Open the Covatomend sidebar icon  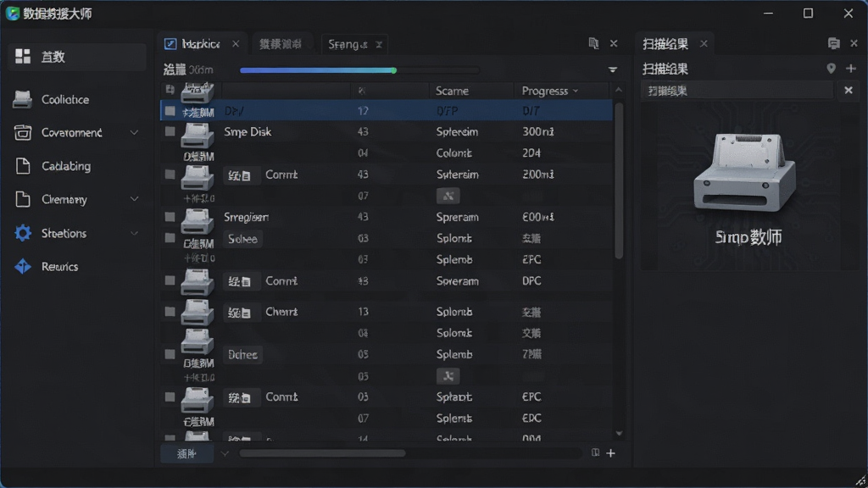[23, 133]
